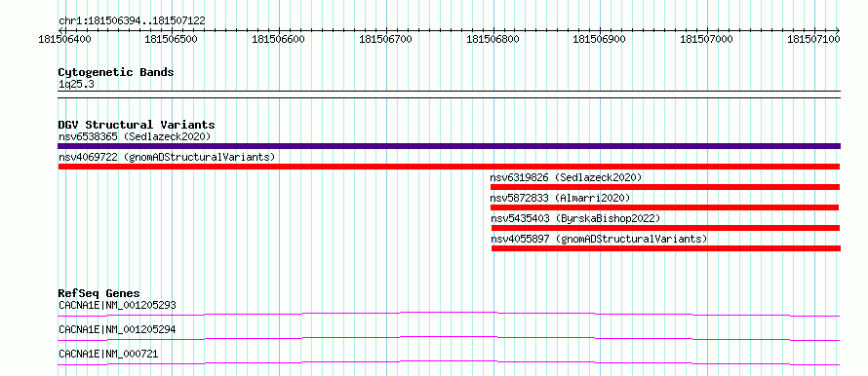Click the purple nsv6538365 variant bar
Viewport: 868px width, 376px height.
pos(449,146)
